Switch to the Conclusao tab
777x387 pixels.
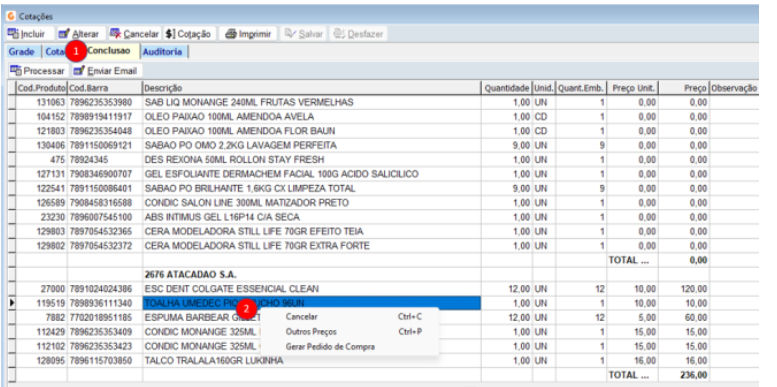(x=109, y=51)
